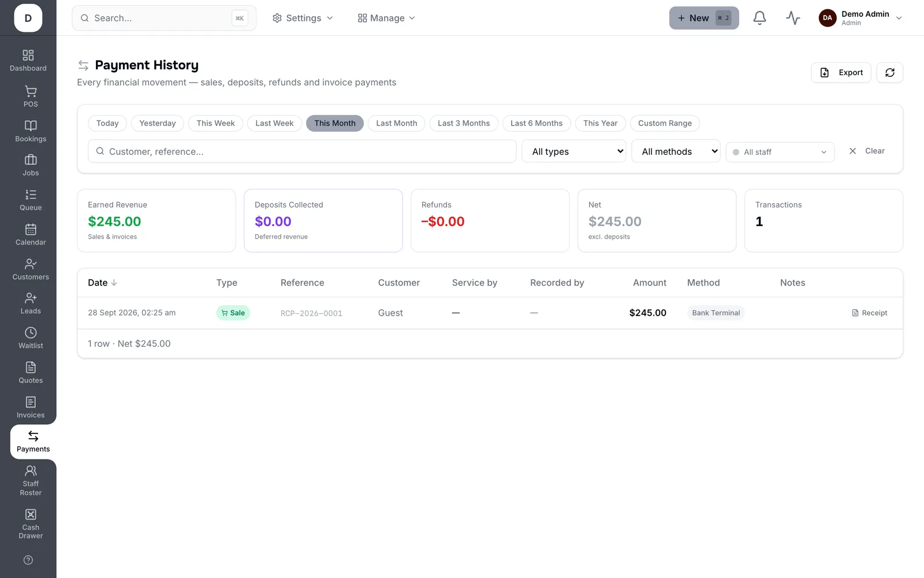Focus the Customer, reference search field
Image resolution: width=924 pixels, height=578 pixels.
(x=302, y=151)
